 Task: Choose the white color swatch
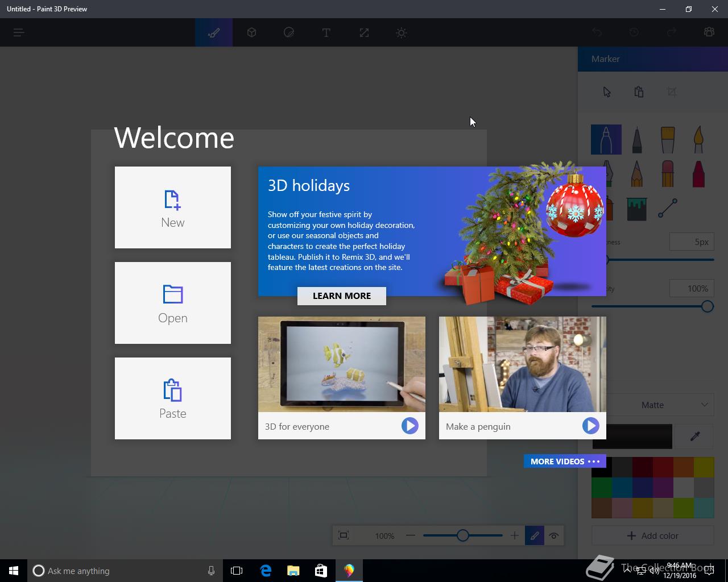(x=683, y=488)
